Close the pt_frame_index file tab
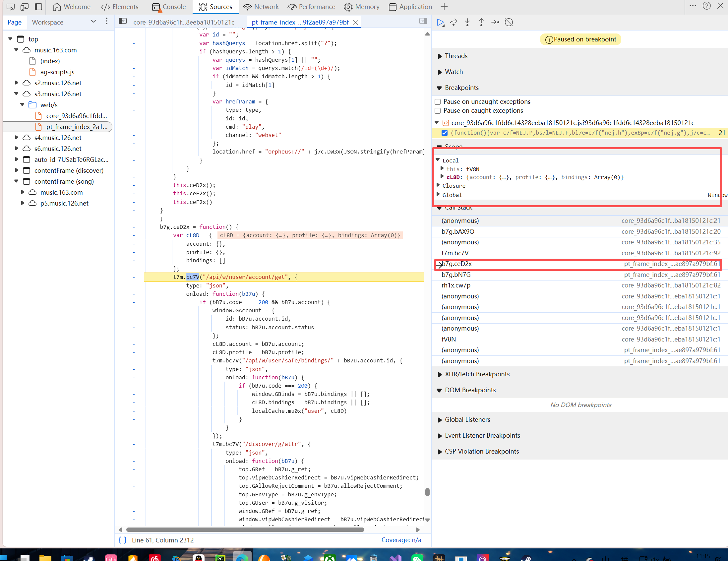The image size is (728, 561). coord(356,22)
